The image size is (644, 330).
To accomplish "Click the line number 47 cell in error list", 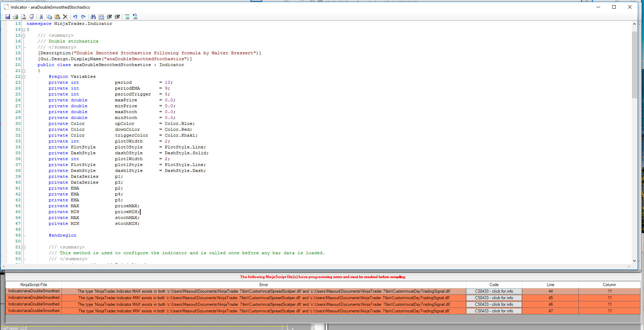I will click(x=550, y=311).
